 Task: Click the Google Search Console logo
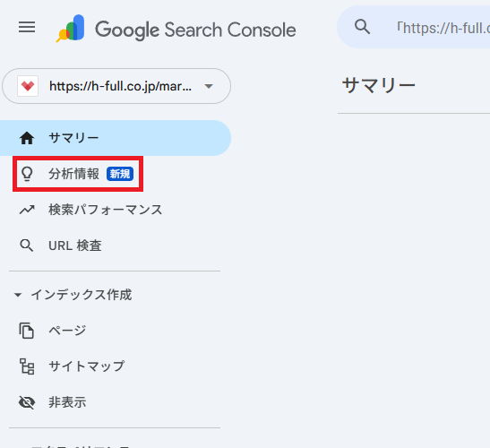pos(176,29)
